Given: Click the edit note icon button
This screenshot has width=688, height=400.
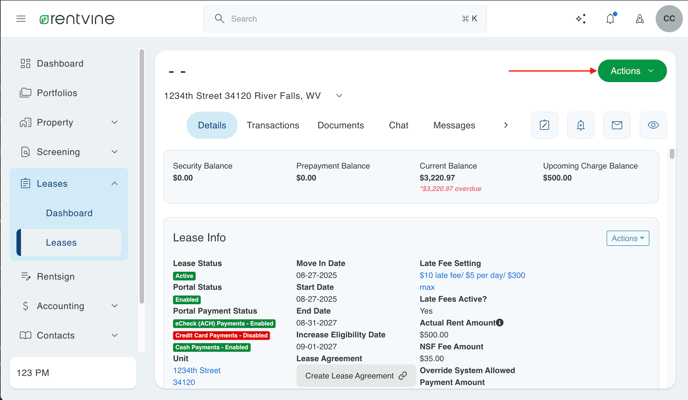Looking at the screenshot, I should (x=544, y=125).
